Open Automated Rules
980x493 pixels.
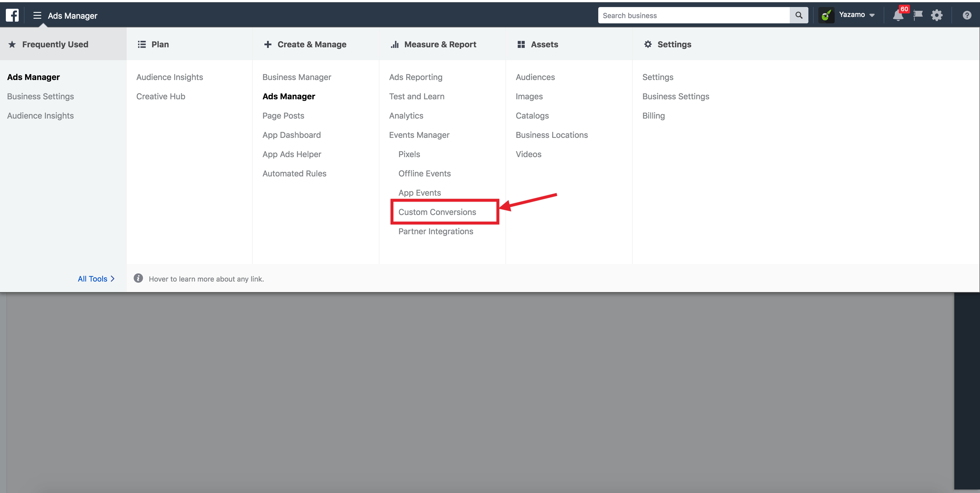pos(294,173)
